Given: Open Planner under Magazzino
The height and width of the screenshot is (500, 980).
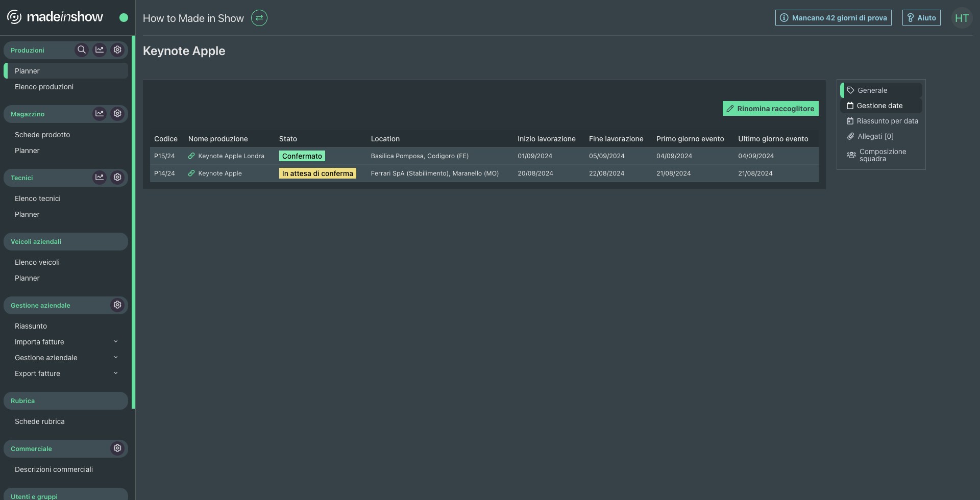Looking at the screenshot, I should coord(66,151).
